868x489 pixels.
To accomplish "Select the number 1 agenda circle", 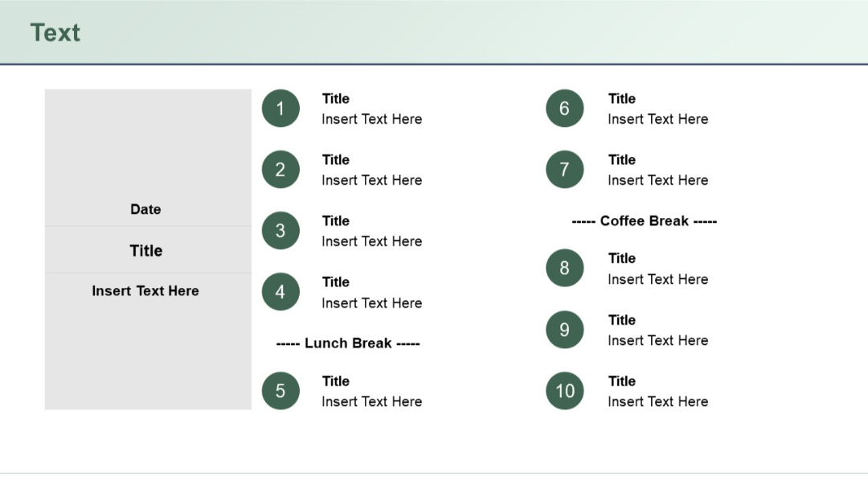I will 280,108.
